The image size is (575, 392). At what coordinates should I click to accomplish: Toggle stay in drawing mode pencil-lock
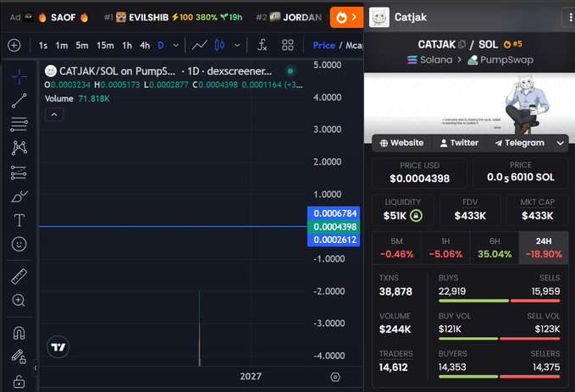click(19, 356)
